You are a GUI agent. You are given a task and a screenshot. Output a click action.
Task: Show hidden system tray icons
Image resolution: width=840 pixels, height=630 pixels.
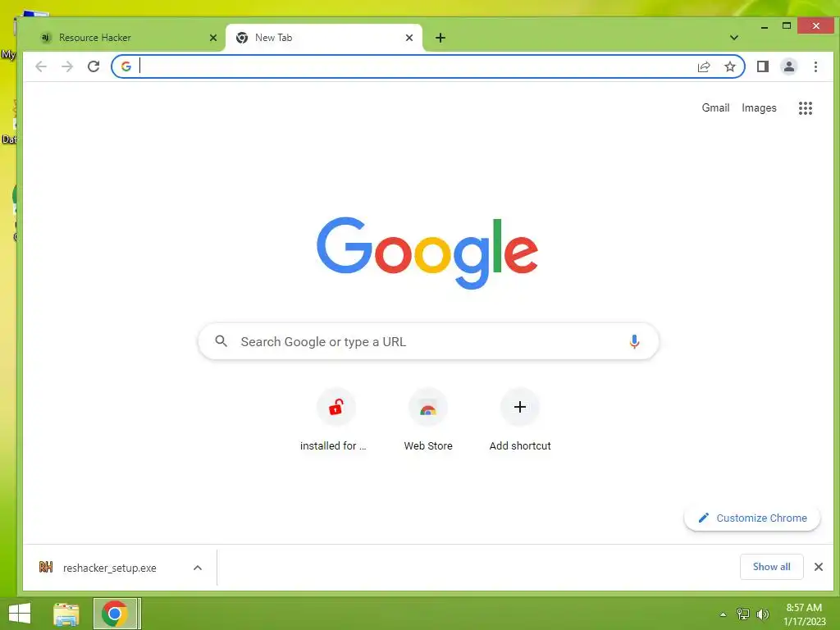coord(724,614)
